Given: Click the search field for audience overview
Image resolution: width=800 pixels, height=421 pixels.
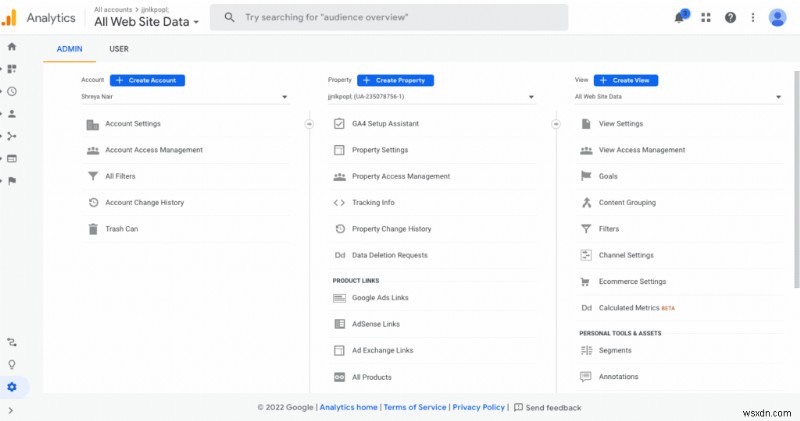Looking at the screenshot, I should (x=389, y=17).
